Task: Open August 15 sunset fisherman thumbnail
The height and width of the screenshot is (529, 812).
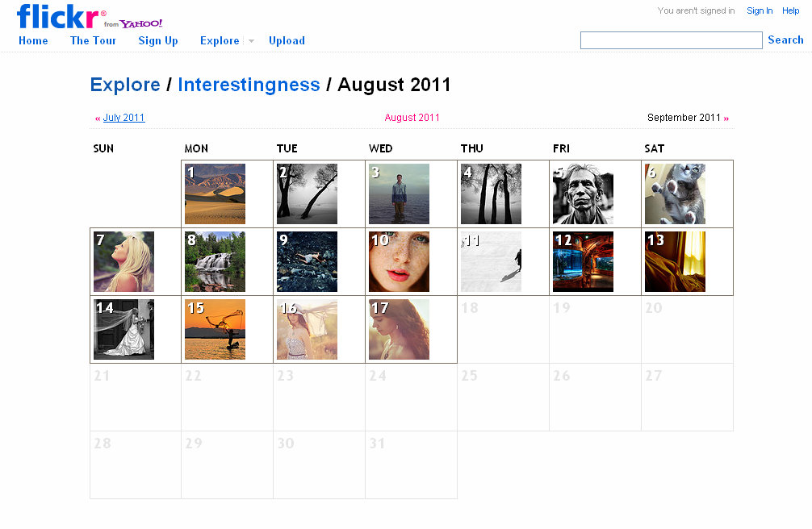Action: point(215,330)
